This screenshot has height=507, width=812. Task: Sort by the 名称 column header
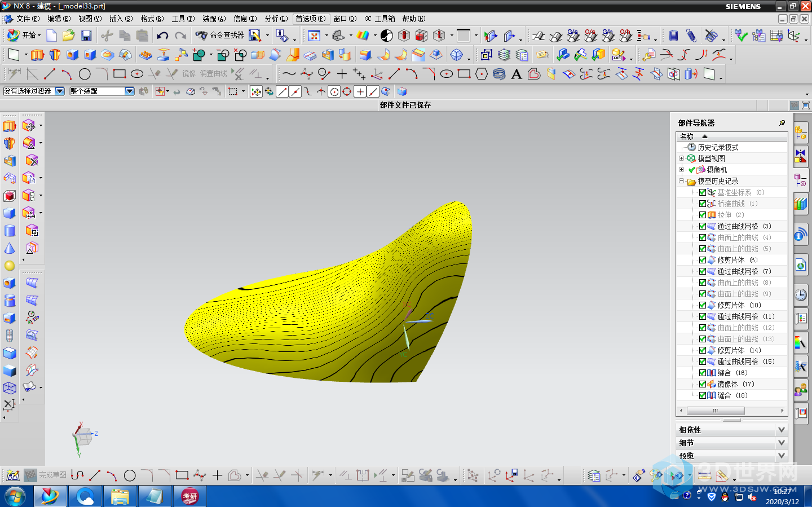(731, 136)
